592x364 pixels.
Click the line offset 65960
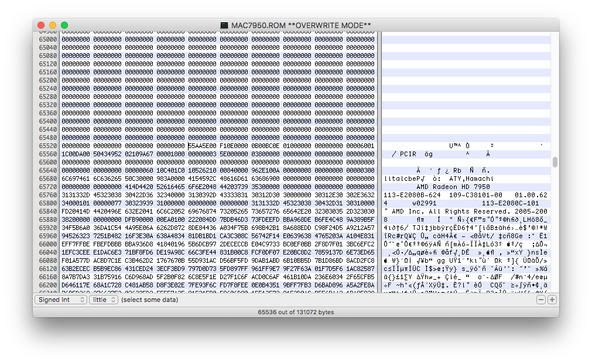pyautogui.click(x=47, y=236)
